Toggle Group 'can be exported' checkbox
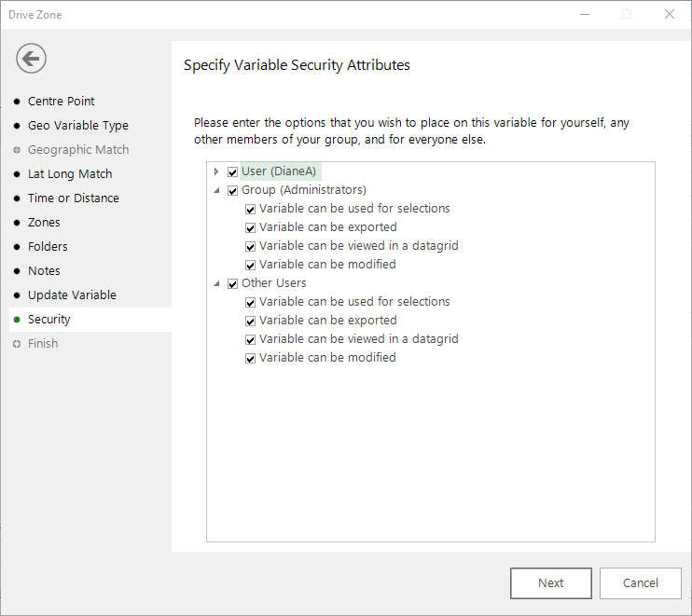This screenshot has height=616, width=692. point(250,228)
